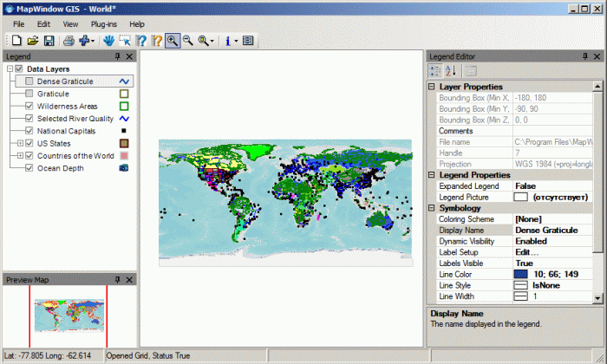Viewport: 607px width, 364px height.
Task: Click the Graticule outline swatch
Action: tap(124, 94)
